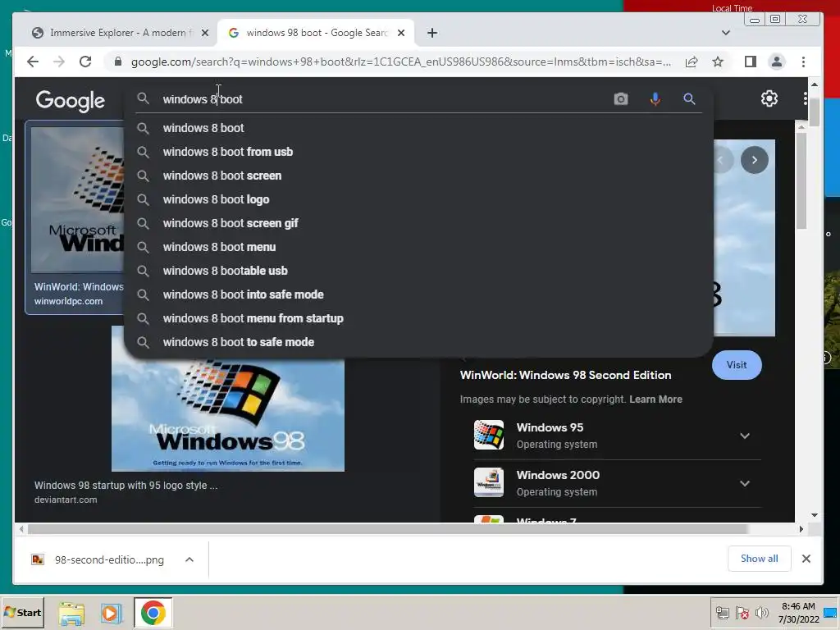840x630 pixels.
Task: Choose suggestion 'windows 8 boot screen gif'
Action: 418,223
